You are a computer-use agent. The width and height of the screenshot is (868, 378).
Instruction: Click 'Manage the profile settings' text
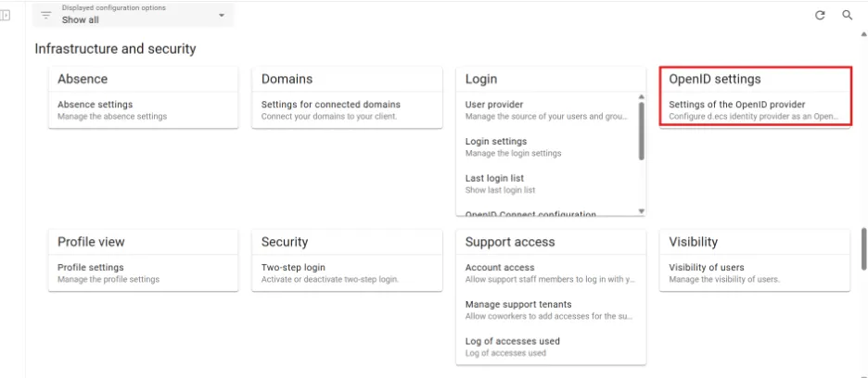[108, 280]
